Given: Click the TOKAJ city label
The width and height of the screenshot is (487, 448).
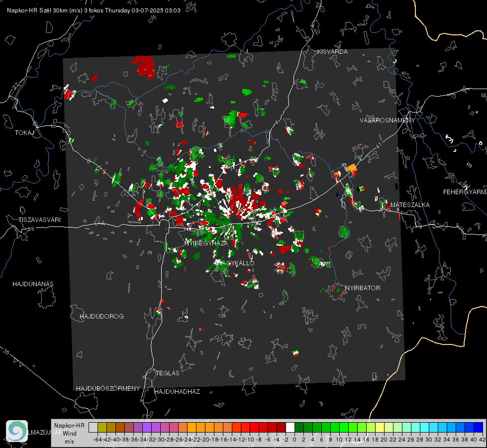Looking at the screenshot, I should 24,133.
